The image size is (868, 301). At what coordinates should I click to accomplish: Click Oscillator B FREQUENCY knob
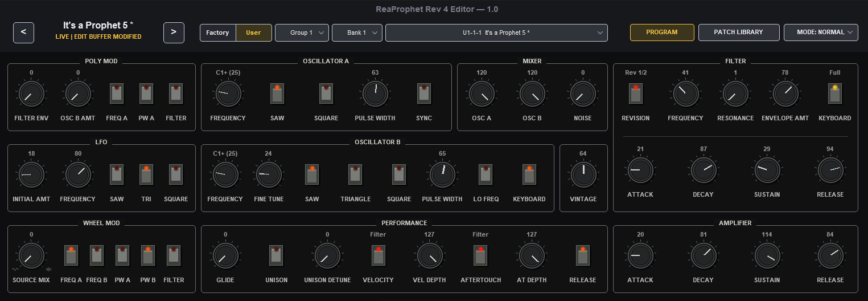225,175
